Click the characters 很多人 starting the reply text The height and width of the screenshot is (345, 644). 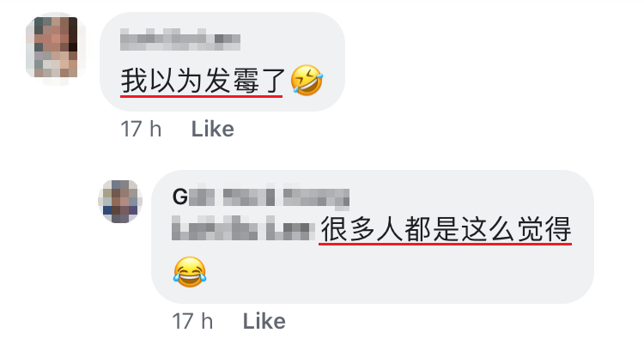(x=361, y=229)
